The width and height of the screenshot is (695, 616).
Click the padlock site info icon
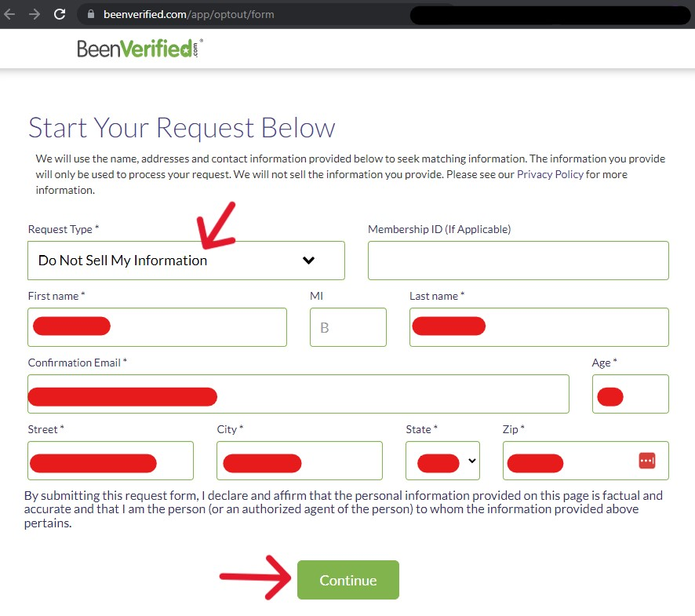pyautogui.click(x=91, y=14)
